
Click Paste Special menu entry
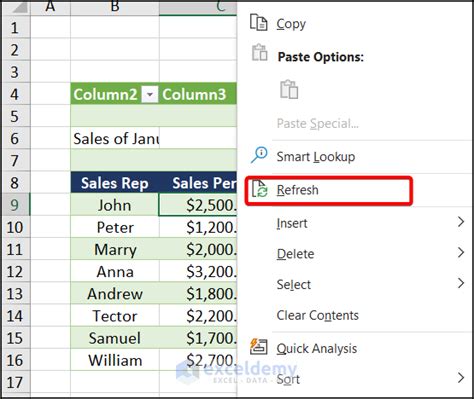(318, 123)
